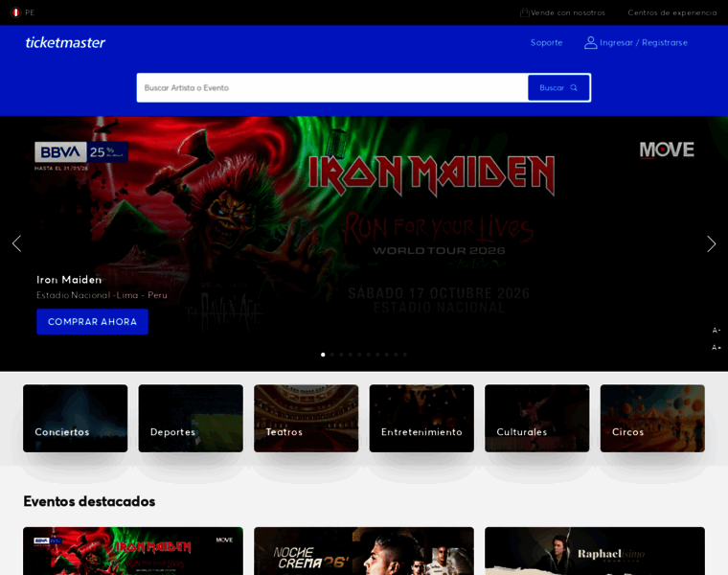Increase font size with A+ control
The image size is (728, 575).
click(717, 348)
